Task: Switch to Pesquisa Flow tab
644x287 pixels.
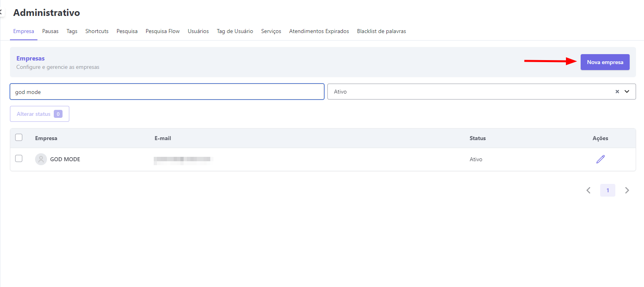Action: 162,31
